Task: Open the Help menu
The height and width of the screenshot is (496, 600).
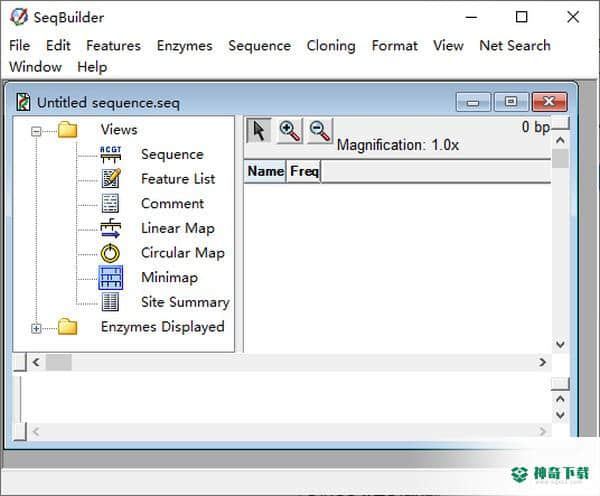Action: (x=92, y=67)
